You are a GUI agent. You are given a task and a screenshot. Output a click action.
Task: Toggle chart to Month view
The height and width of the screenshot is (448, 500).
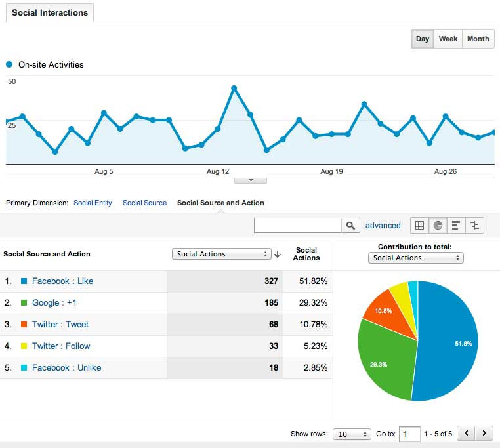click(x=478, y=39)
